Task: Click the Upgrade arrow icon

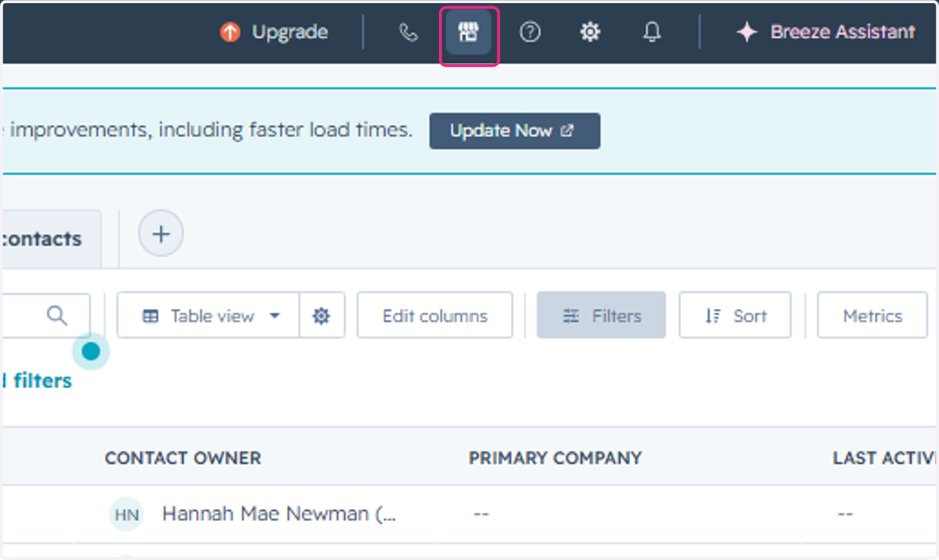Action: point(230,32)
